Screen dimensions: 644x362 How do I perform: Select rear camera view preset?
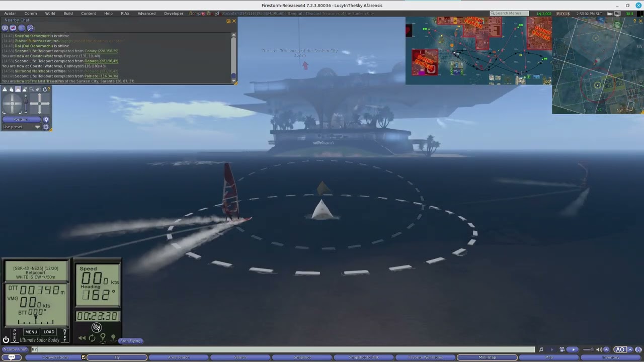18,89
